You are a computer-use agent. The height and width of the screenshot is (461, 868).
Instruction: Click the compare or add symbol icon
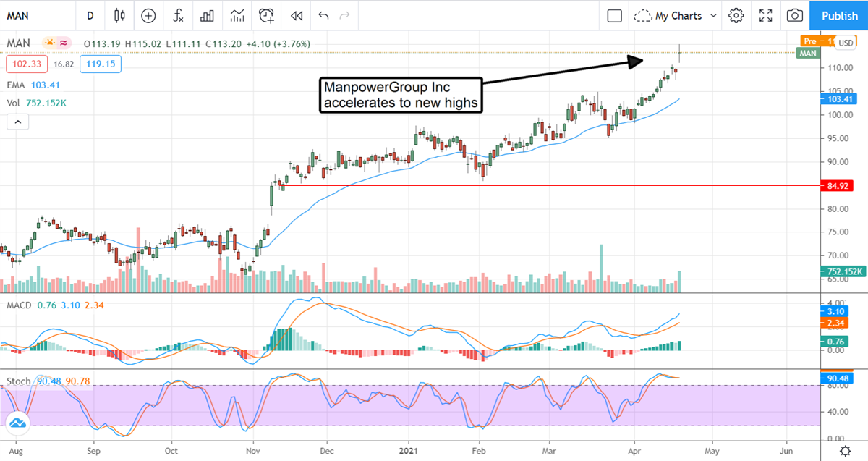[x=148, y=15]
